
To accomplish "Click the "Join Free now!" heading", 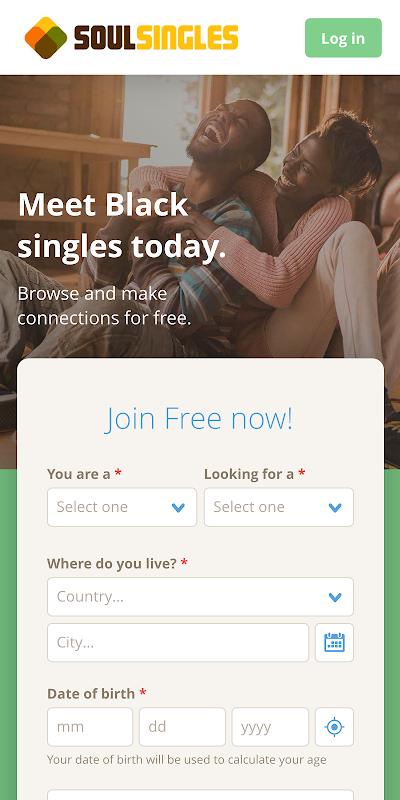I will (199, 418).
